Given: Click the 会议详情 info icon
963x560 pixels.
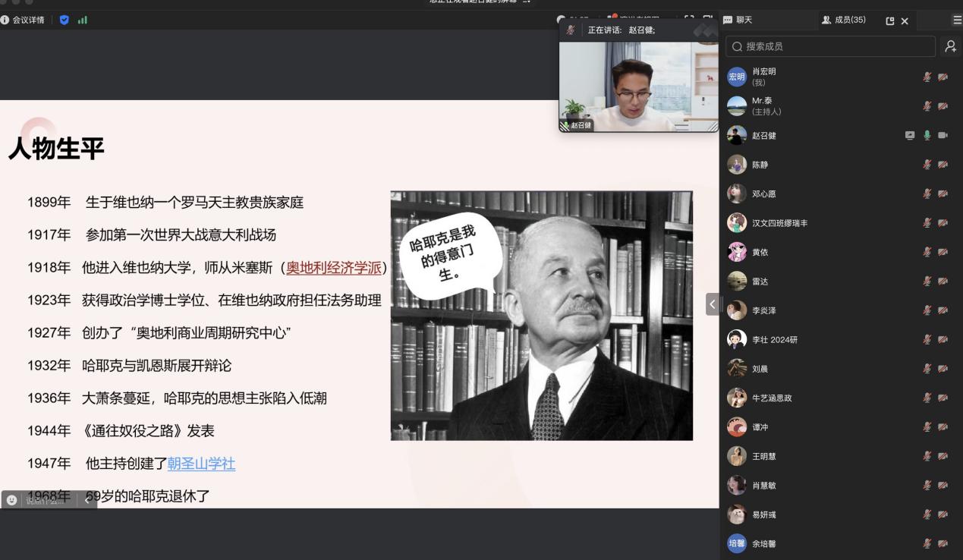Looking at the screenshot, I should click(5, 20).
